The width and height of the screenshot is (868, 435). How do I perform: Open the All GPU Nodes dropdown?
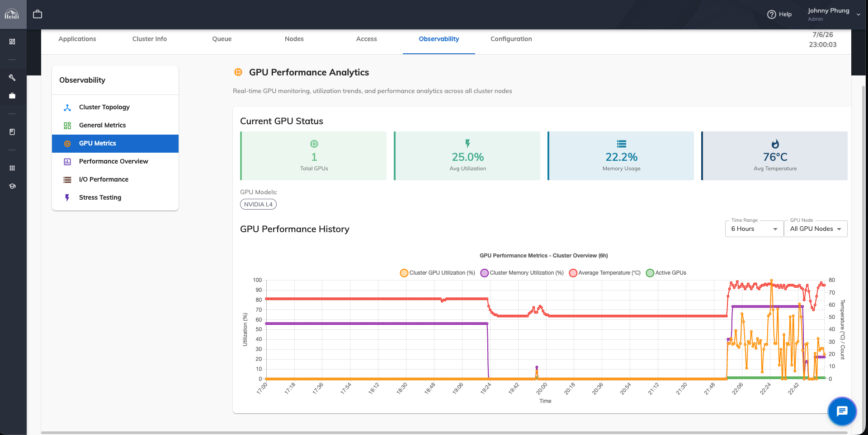coord(816,229)
